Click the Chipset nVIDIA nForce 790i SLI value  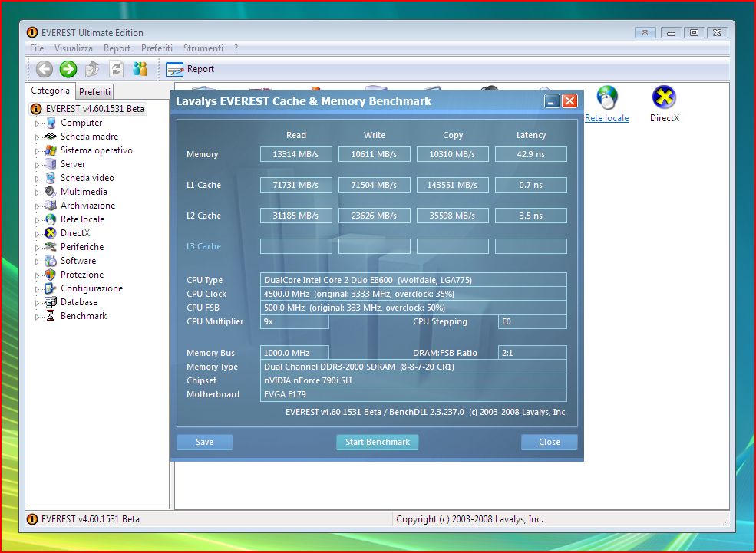coord(414,380)
